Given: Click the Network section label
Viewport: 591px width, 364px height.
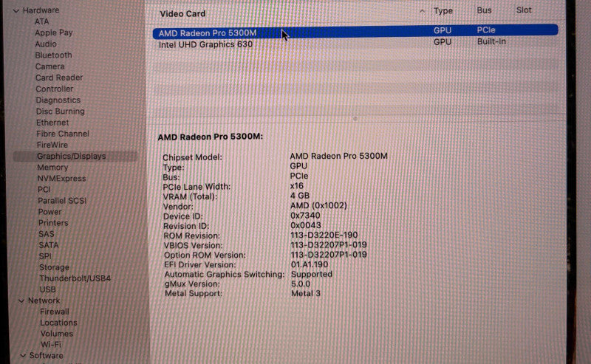Looking at the screenshot, I should (x=44, y=301).
